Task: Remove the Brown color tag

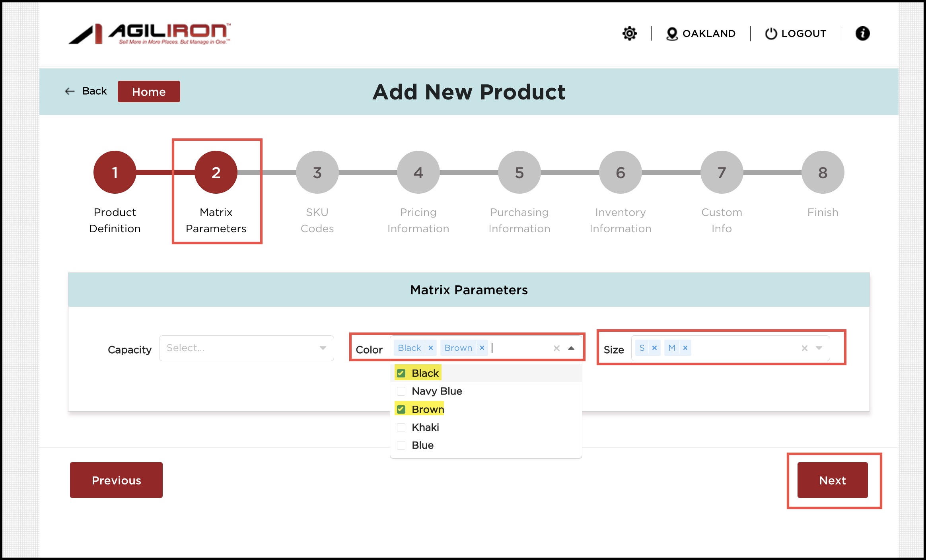Action: point(482,348)
